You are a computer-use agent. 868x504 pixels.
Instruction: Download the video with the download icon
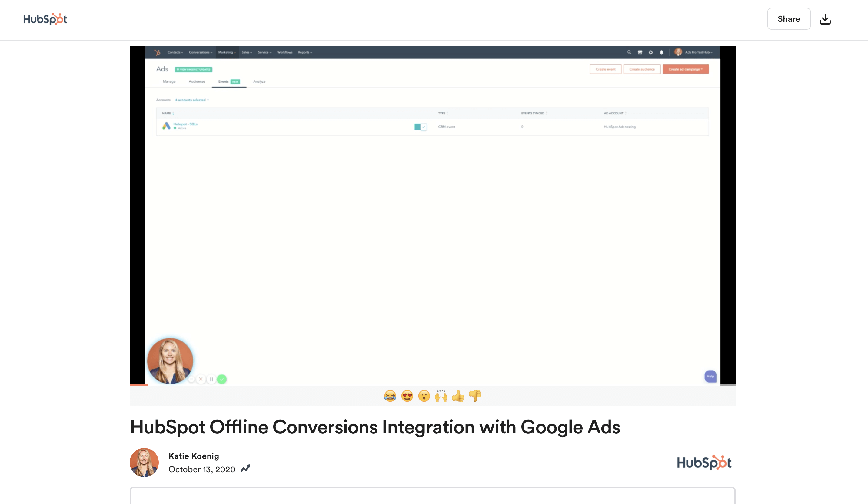pyautogui.click(x=825, y=19)
